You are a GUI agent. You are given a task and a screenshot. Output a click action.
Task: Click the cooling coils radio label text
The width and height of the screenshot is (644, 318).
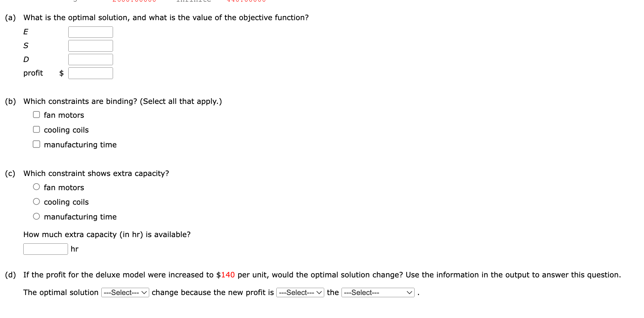pyautogui.click(x=66, y=202)
